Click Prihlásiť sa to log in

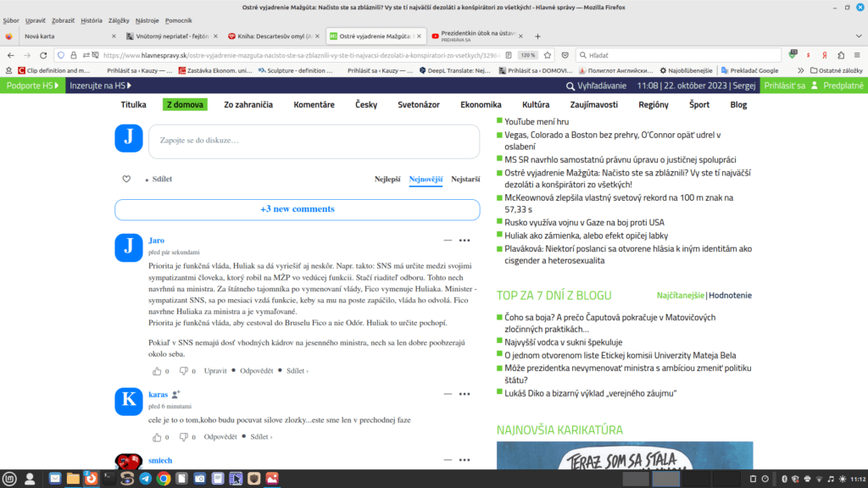point(784,86)
